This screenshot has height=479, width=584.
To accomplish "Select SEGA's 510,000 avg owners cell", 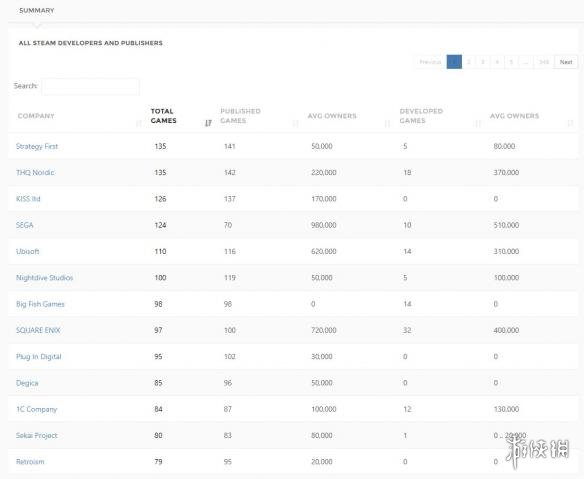I will click(506, 225).
